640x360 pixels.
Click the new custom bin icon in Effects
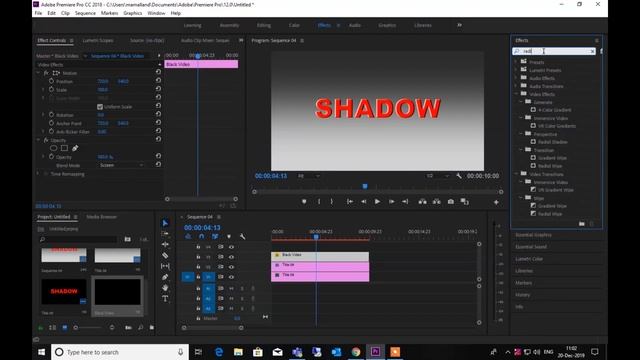click(582, 224)
